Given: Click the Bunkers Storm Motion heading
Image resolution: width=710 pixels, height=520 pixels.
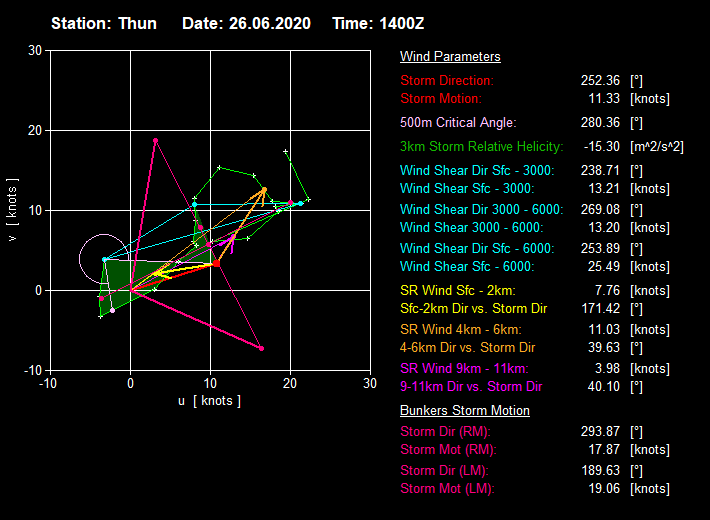Looking at the screenshot, I should [x=464, y=410].
